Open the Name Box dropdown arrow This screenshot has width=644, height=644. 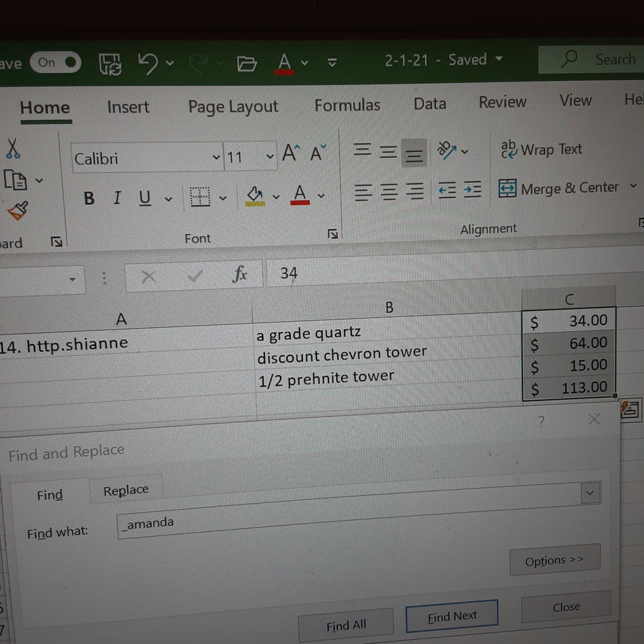click(73, 279)
